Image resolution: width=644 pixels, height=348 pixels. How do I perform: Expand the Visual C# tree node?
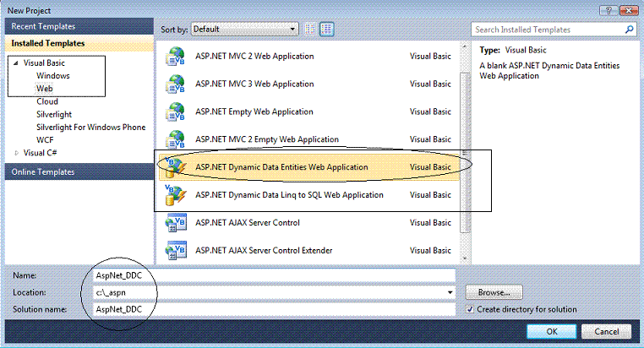click(16, 153)
